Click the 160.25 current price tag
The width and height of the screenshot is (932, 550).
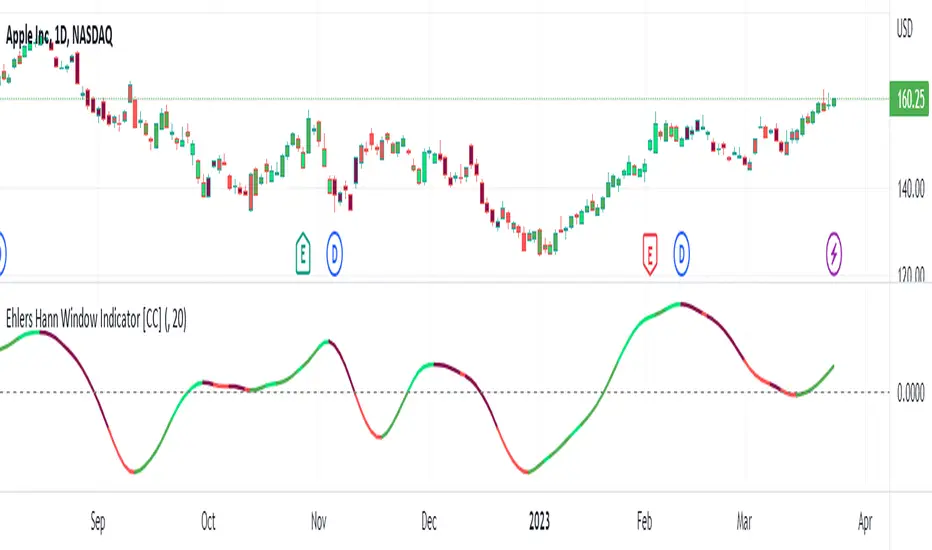point(909,99)
